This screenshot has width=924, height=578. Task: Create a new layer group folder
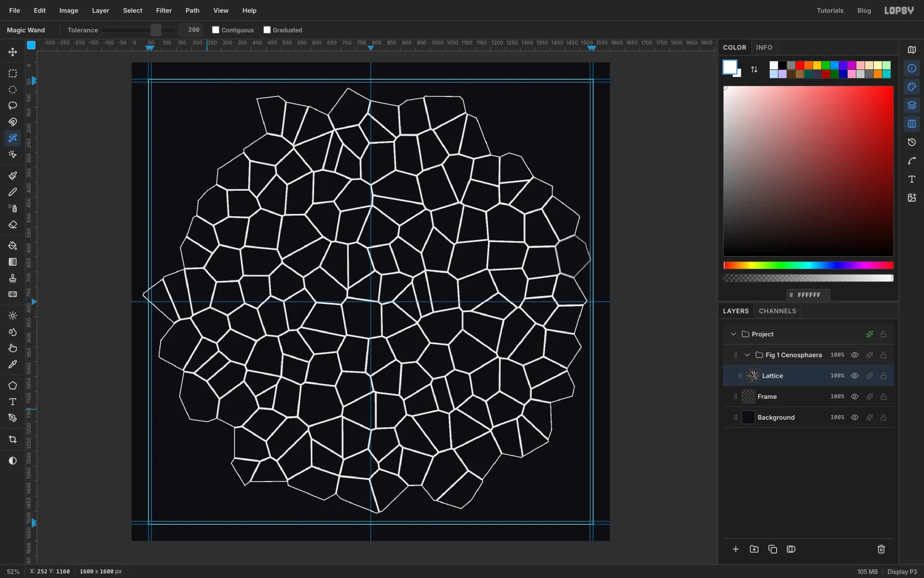[754, 549]
